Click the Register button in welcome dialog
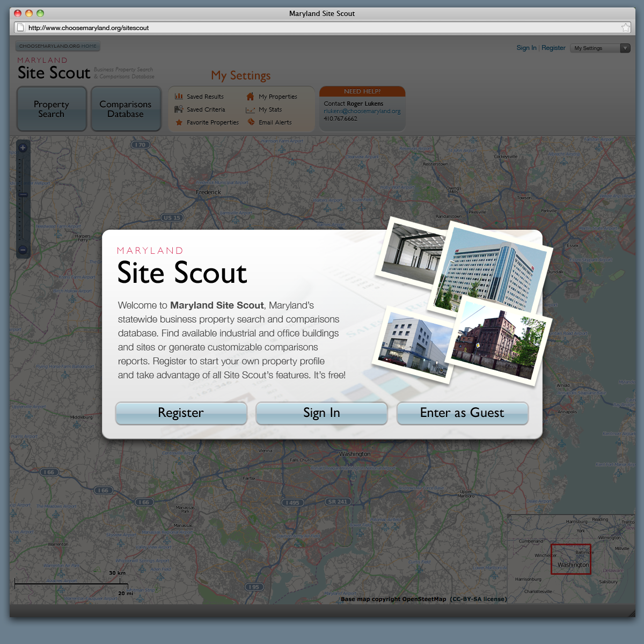 tap(181, 413)
